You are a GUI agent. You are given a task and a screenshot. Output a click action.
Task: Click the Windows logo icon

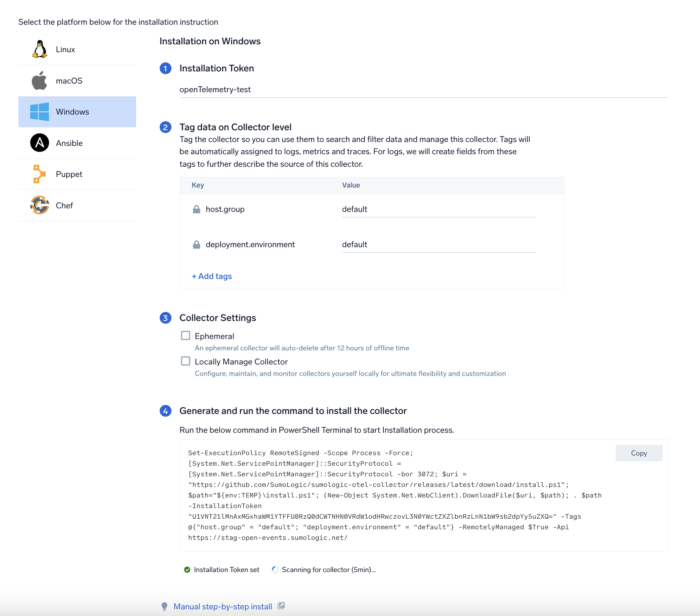40,112
